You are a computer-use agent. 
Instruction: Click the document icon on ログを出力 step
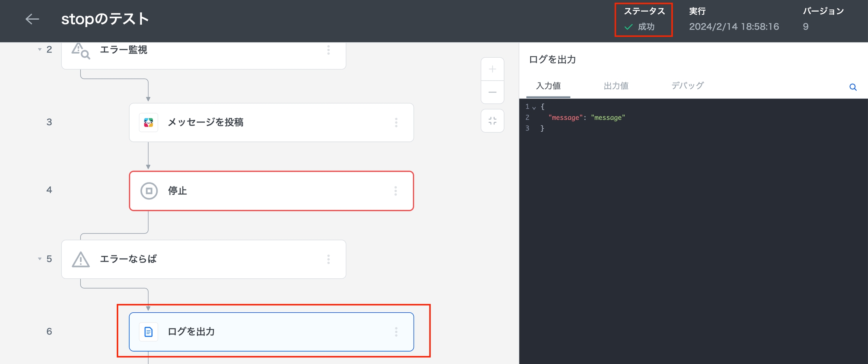[148, 332]
